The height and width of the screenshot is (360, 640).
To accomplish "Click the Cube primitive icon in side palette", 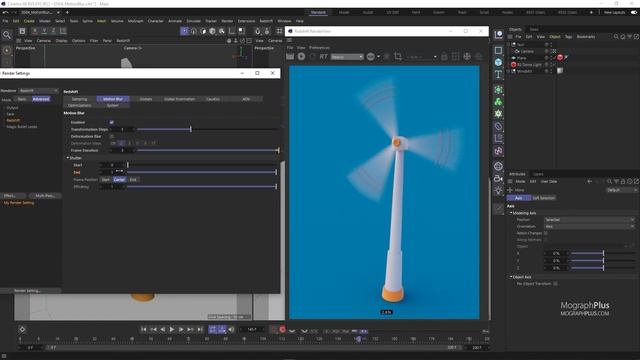I will click(498, 62).
